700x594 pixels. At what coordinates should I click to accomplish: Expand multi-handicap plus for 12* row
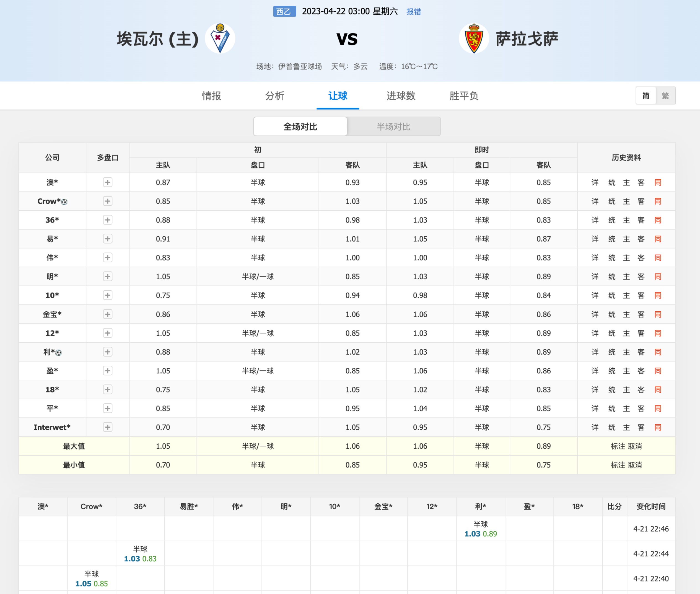point(108,333)
